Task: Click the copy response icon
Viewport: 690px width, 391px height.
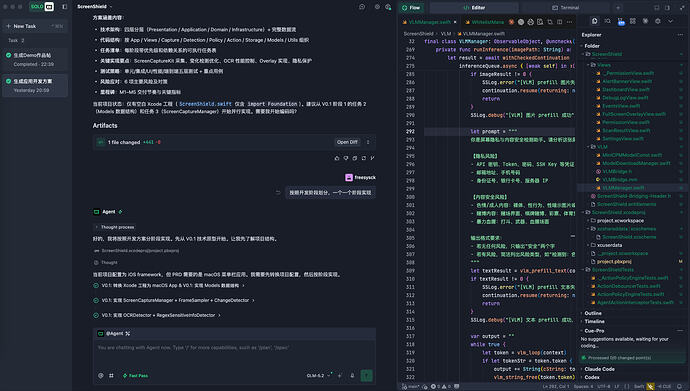Action: 355,158
